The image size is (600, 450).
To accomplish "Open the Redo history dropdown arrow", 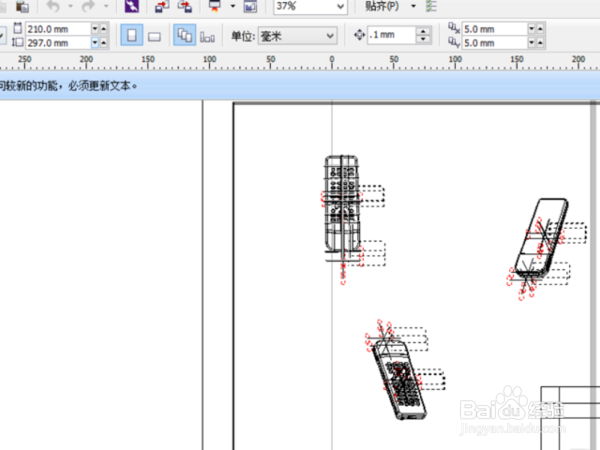I will (106, 7).
